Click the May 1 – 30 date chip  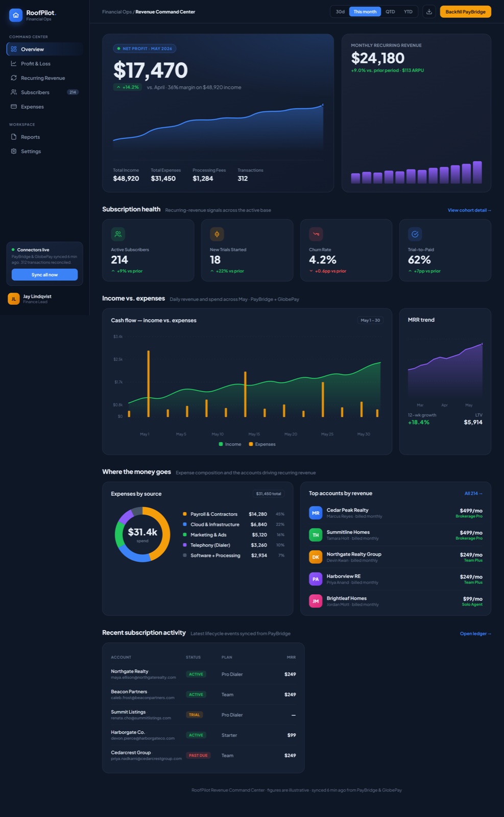click(370, 320)
